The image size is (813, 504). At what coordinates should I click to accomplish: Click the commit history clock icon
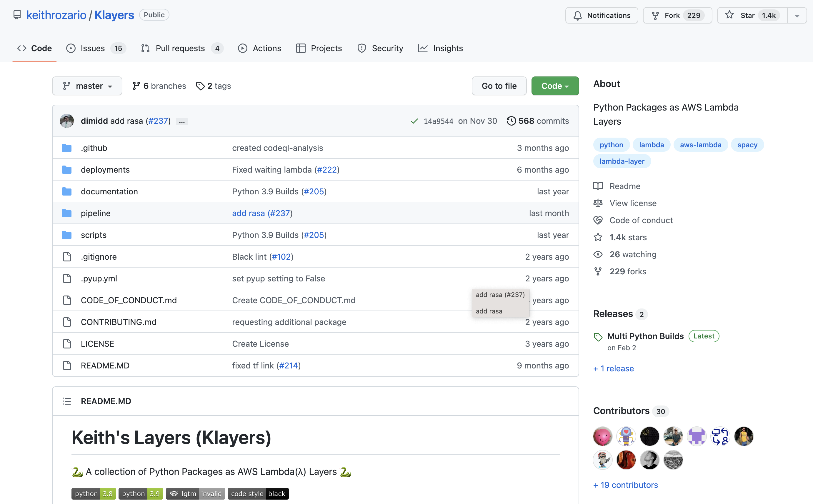coord(511,121)
